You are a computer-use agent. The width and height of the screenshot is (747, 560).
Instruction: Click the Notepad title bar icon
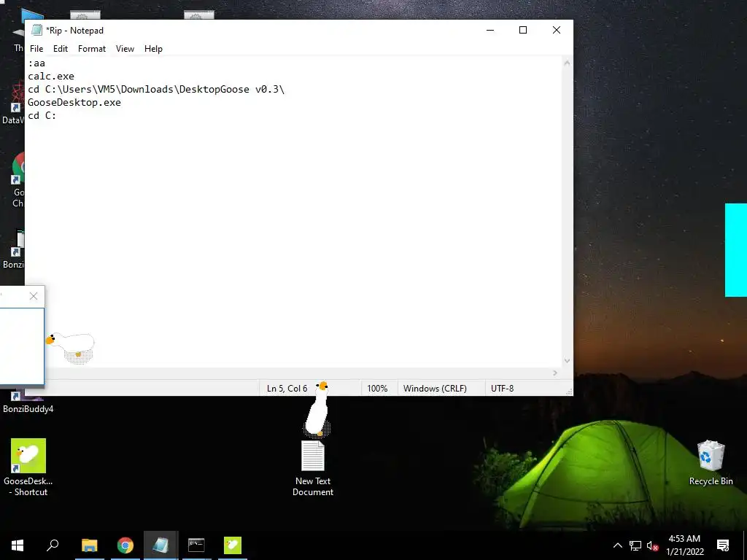pyautogui.click(x=36, y=30)
